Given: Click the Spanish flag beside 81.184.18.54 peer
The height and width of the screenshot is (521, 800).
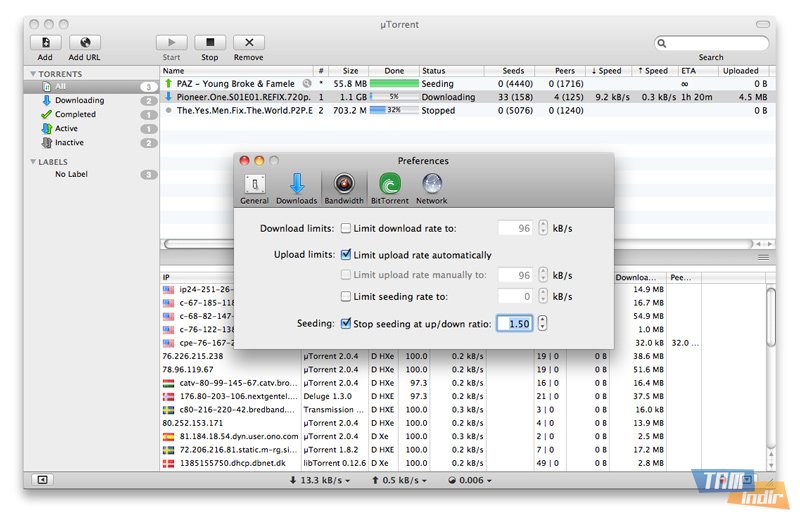Looking at the screenshot, I should pos(168,437).
